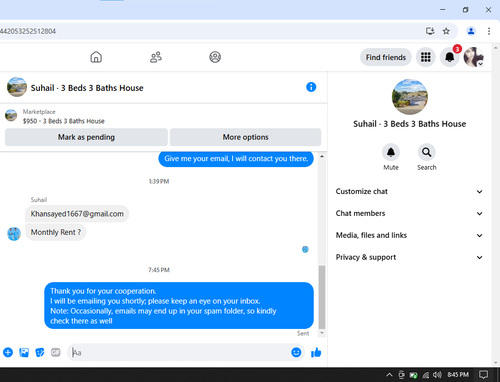This screenshot has height=382, width=500.
Task: Open emoji picker in message box
Action: click(296, 352)
